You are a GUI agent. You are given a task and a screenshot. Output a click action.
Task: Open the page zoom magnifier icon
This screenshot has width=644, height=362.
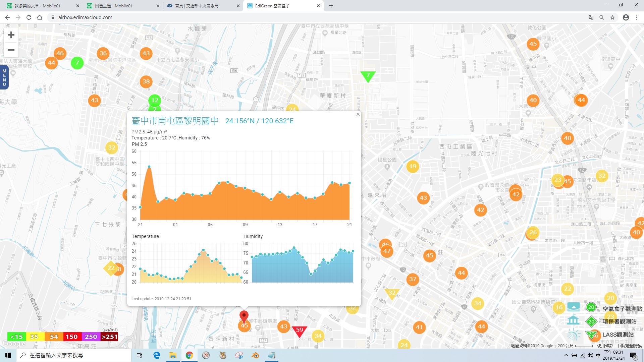pyautogui.click(x=602, y=17)
